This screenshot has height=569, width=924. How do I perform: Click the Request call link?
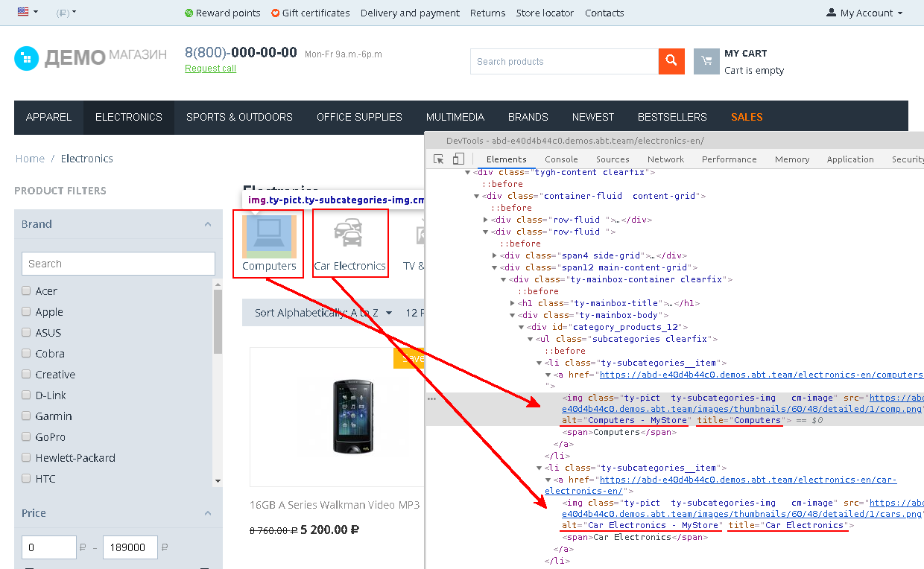[210, 69]
